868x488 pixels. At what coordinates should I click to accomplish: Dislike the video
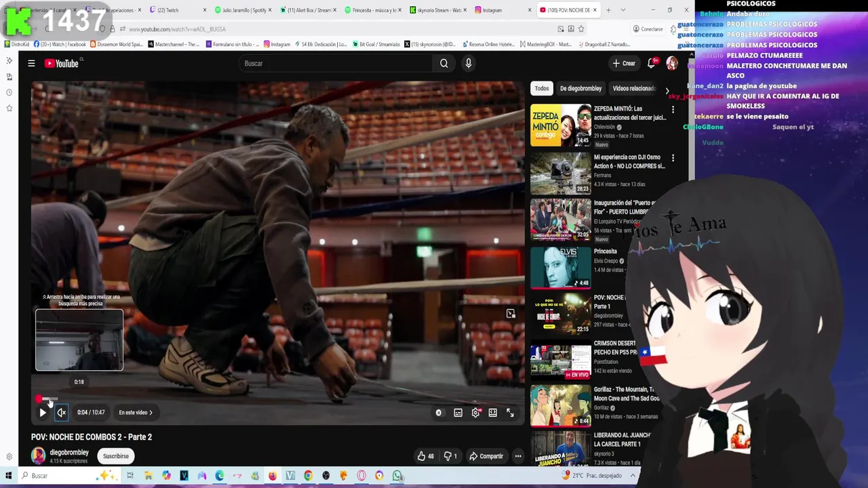pyautogui.click(x=450, y=456)
